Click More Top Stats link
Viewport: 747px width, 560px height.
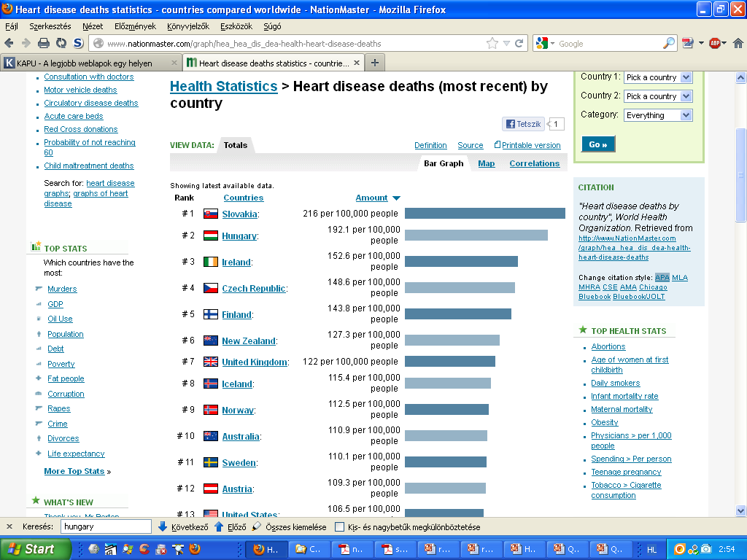(x=74, y=471)
